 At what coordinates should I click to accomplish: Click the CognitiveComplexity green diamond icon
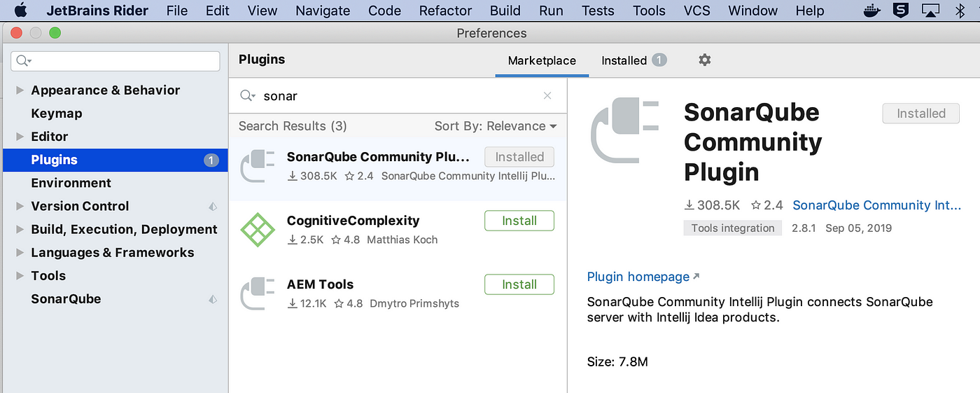(x=258, y=230)
